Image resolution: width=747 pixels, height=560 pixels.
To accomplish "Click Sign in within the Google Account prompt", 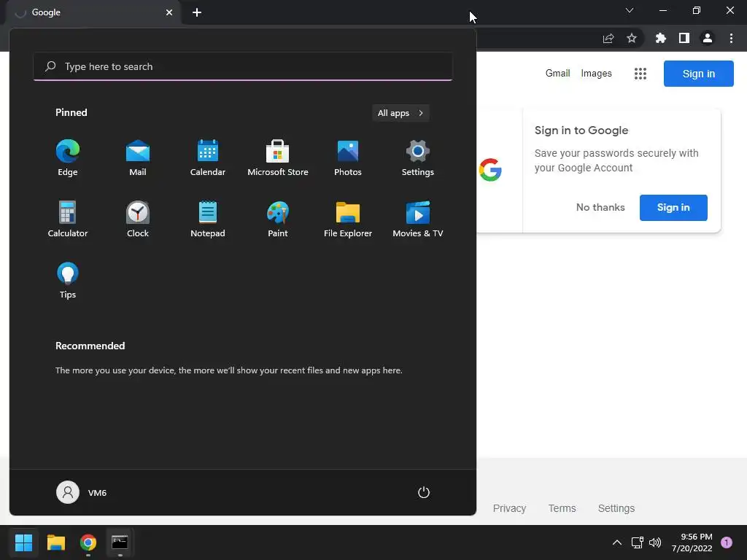I will click(x=673, y=208).
